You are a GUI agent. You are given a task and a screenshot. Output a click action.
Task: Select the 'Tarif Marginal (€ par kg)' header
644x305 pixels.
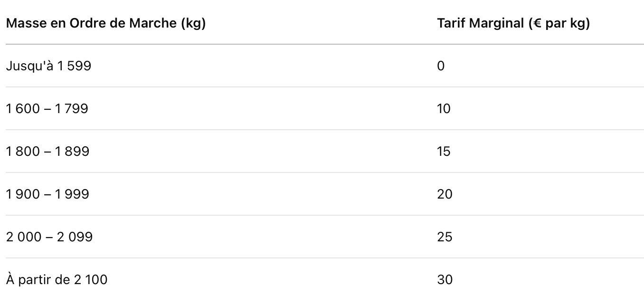coord(513,23)
